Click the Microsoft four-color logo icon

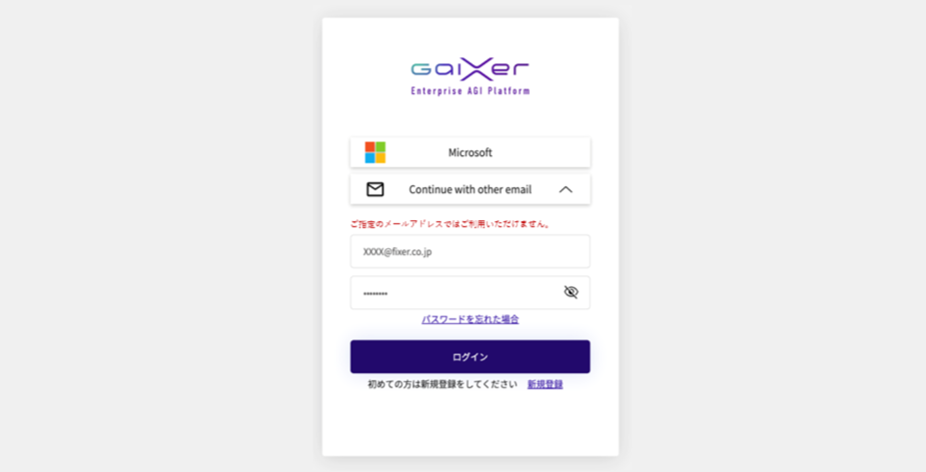(x=375, y=152)
